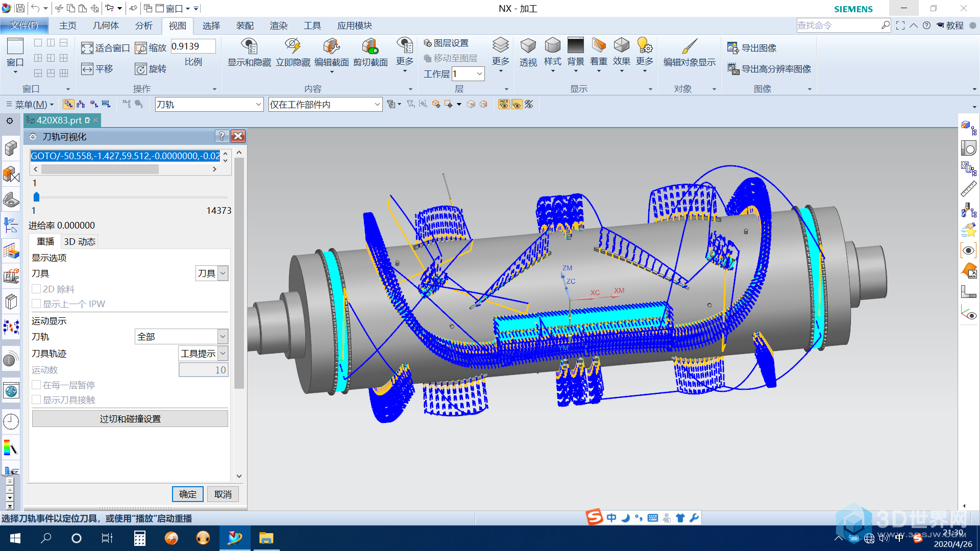Open File Explorer from the taskbar

coord(266,538)
